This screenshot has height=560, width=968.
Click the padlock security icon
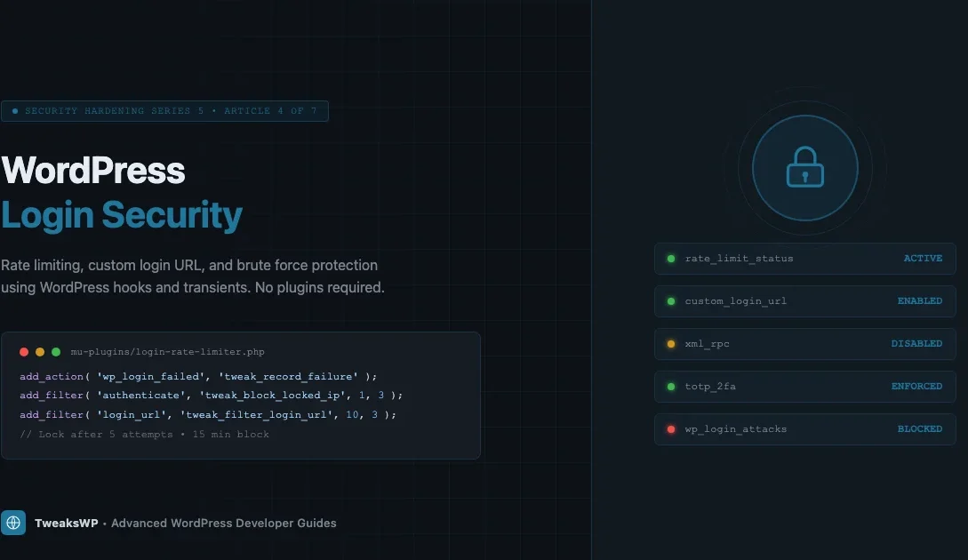[804, 168]
